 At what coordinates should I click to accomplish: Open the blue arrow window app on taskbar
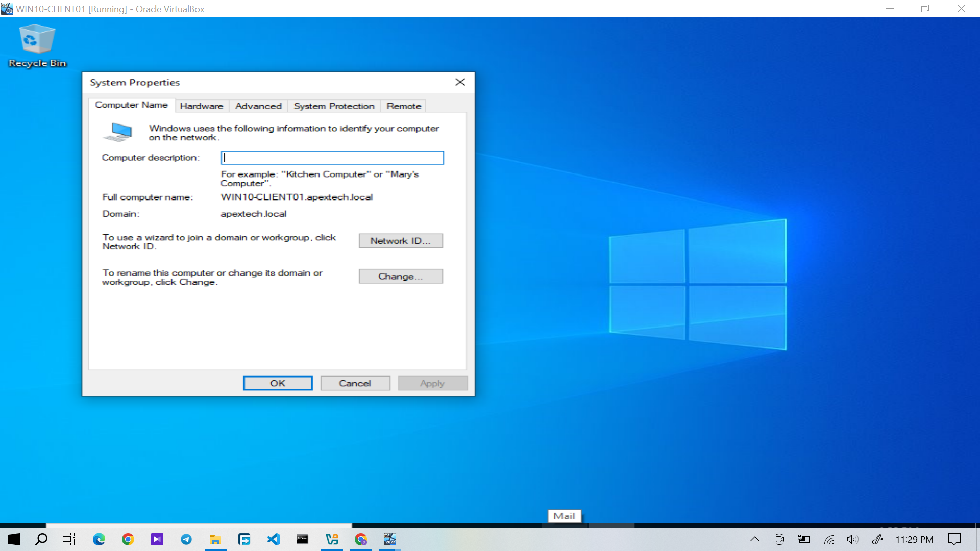(x=244, y=539)
